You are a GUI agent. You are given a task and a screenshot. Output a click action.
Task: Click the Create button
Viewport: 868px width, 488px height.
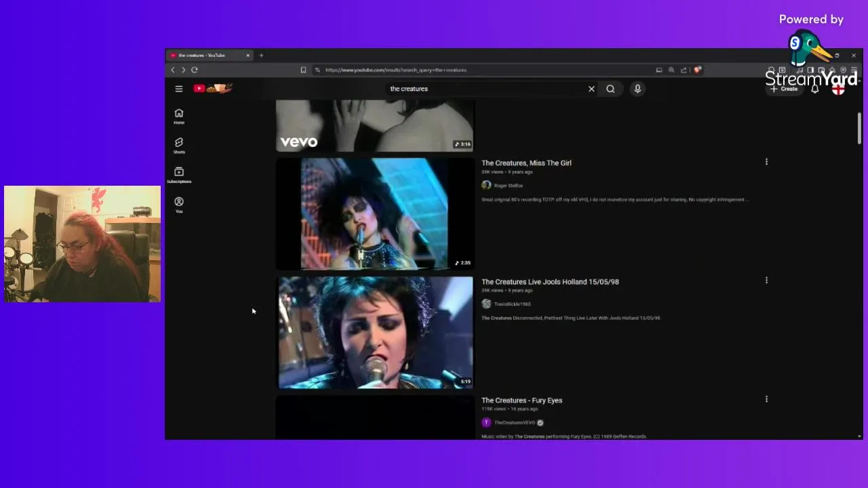point(785,89)
